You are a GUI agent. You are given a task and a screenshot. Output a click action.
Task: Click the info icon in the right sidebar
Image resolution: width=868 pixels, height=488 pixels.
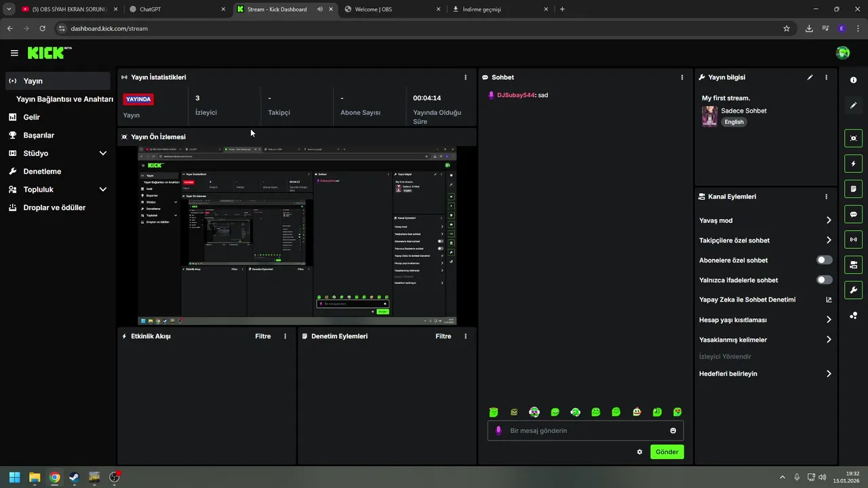point(853,80)
